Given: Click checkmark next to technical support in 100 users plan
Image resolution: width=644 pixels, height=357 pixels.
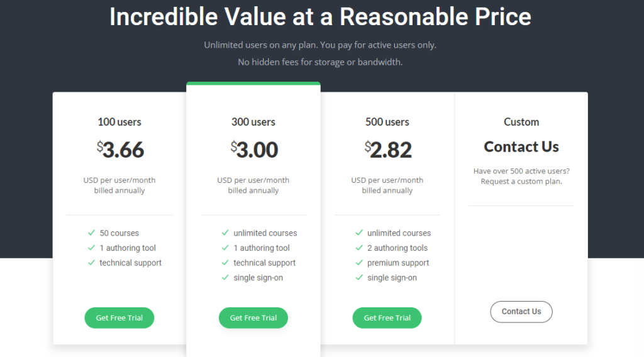Looking at the screenshot, I should [91, 263].
